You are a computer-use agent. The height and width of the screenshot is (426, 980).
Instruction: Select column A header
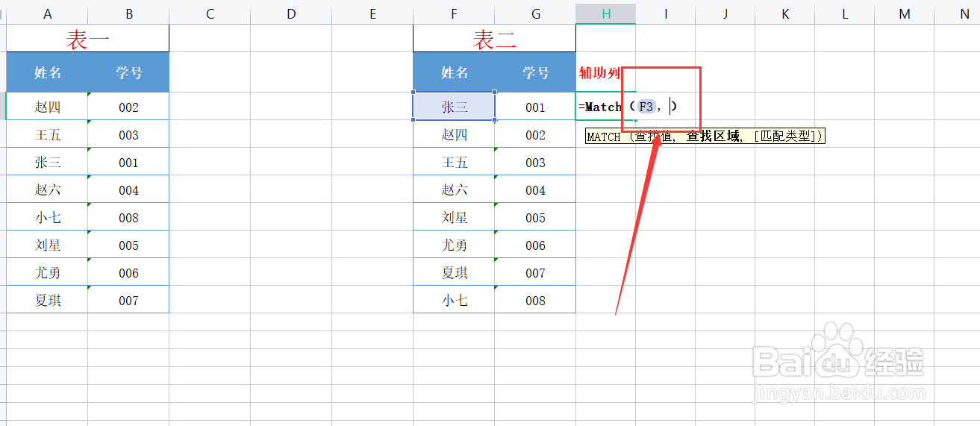48,14
